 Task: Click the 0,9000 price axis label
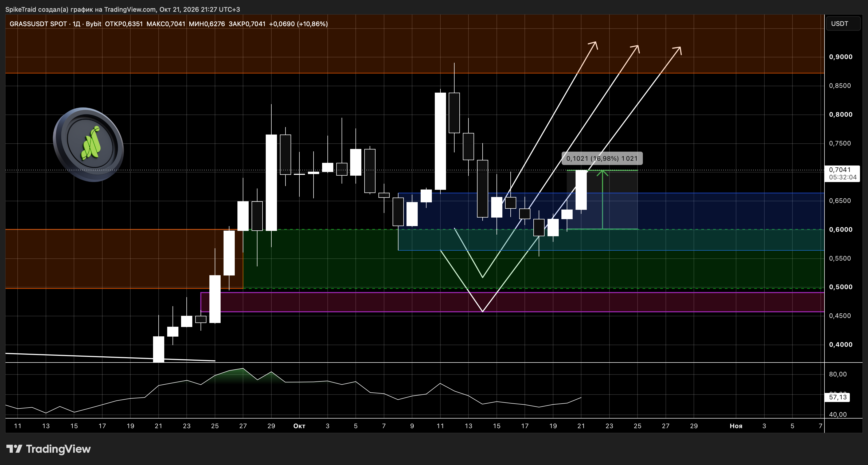(840, 57)
